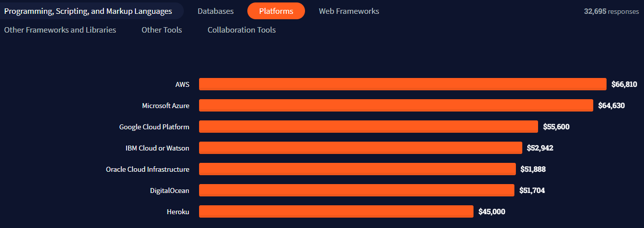
Task: Click the $45,000 value
Action: point(492,212)
